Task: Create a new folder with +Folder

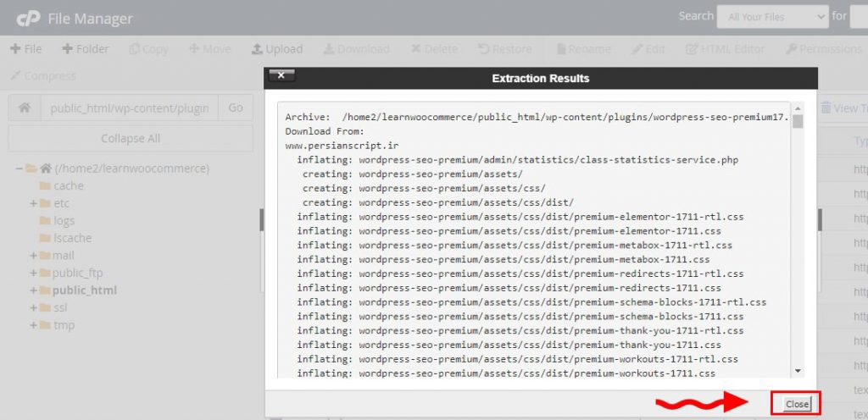Action: pos(86,49)
